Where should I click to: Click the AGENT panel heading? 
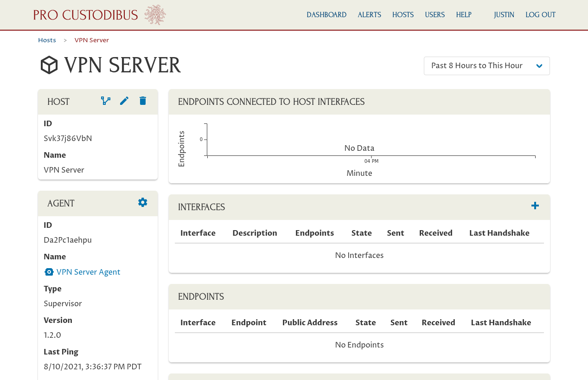pos(61,203)
